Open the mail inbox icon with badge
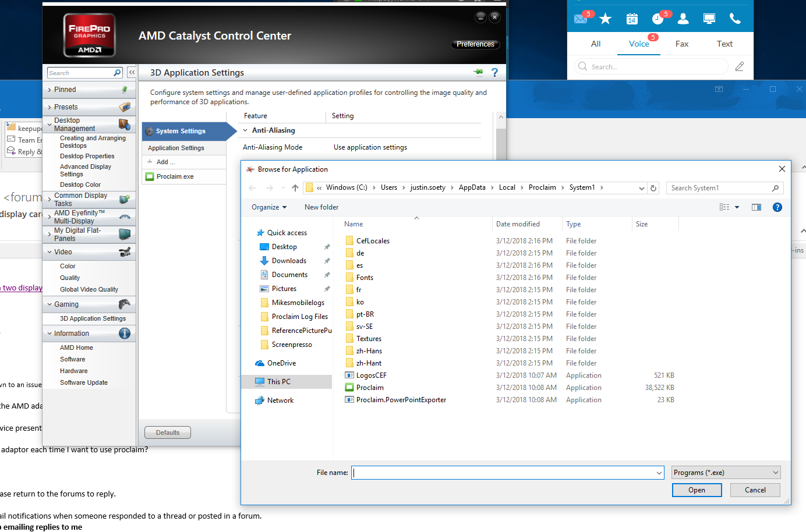The width and height of the screenshot is (806, 532). point(581,19)
